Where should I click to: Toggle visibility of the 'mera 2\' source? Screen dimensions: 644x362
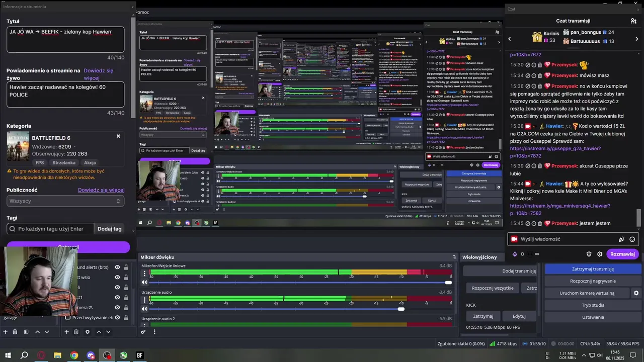pyautogui.click(x=117, y=307)
